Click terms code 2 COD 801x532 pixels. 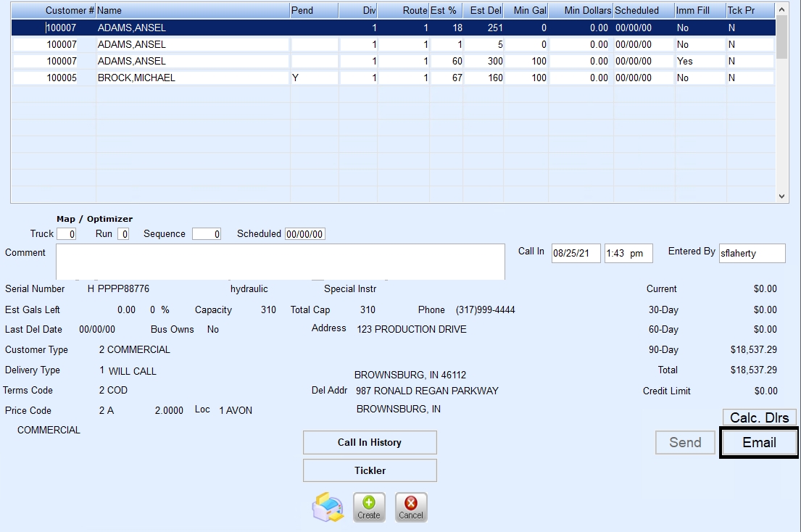pyautogui.click(x=113, y=390)
